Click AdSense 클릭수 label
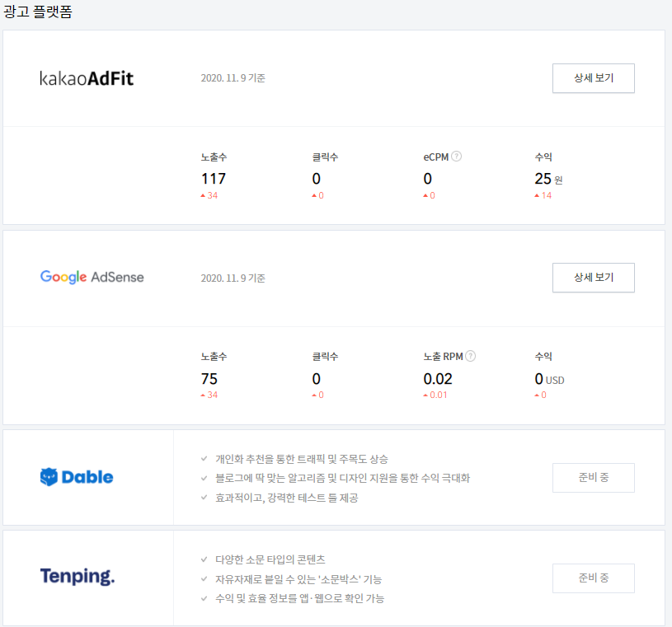Viewport: 672px width, 627px height. pos(326,356)
